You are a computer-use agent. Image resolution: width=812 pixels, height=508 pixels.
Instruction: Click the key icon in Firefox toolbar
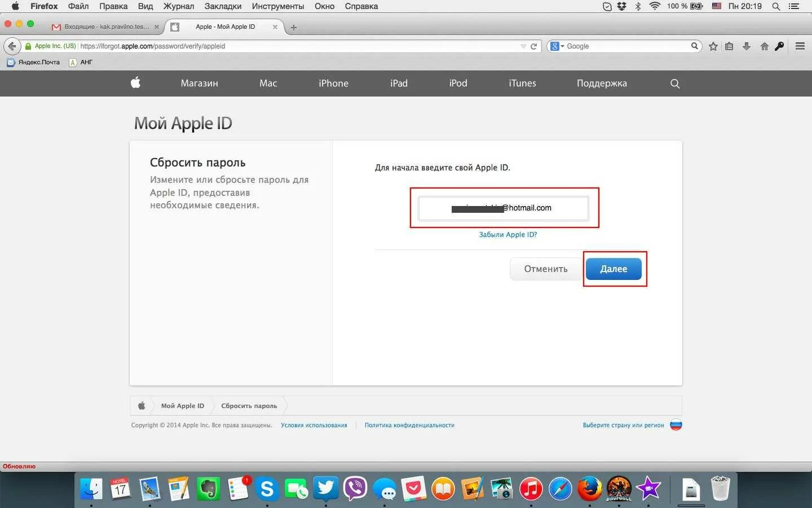[779, 46]
